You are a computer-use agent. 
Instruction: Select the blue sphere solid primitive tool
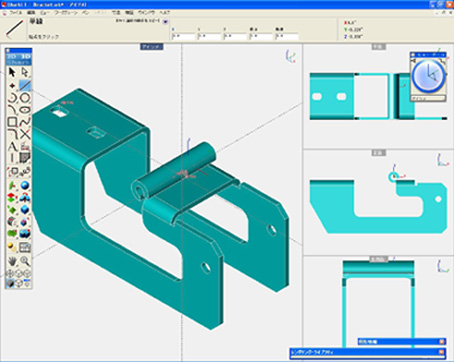coord(25,185)
